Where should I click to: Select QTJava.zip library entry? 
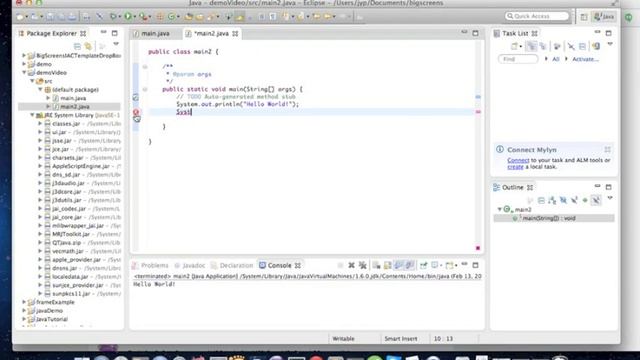pos(67,242)
